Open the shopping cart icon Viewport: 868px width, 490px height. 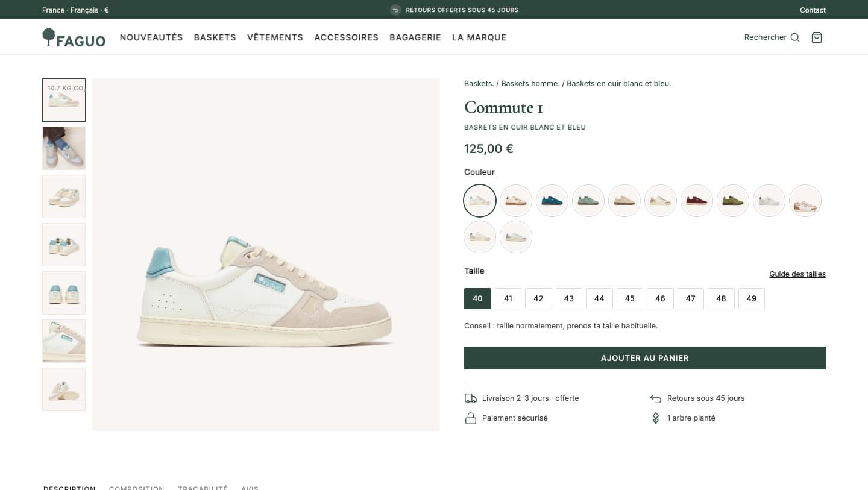tap(817, 37)
